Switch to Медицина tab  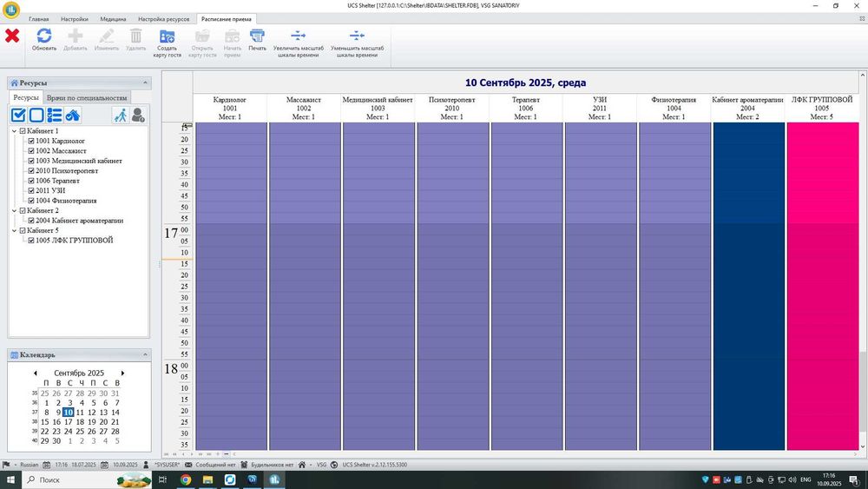pos(113,19)
